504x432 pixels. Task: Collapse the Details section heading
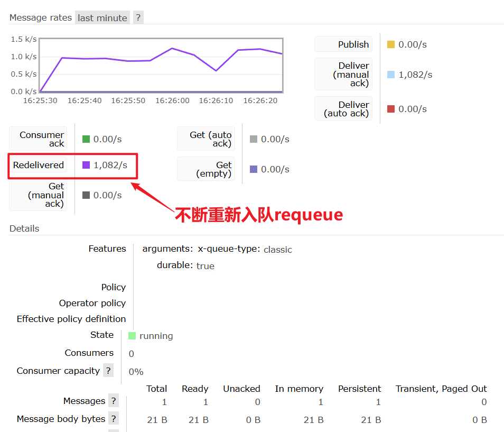click(x=24, y=228)
